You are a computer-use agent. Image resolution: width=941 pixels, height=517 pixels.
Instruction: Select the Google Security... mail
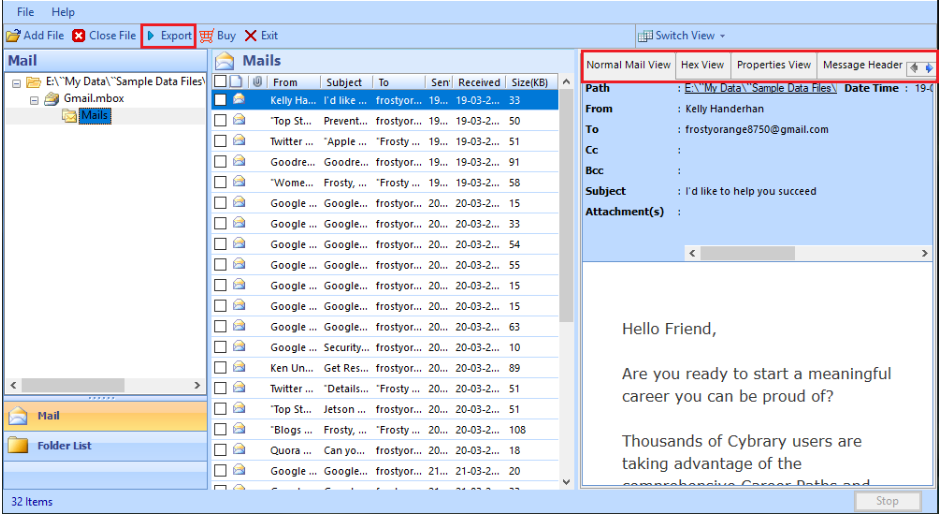click(385, 348)
